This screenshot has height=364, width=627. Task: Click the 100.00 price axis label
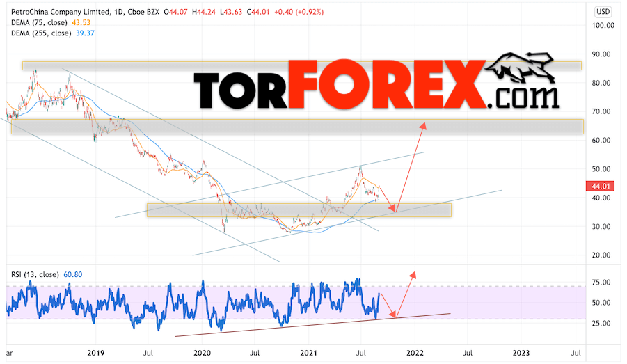point(603,25)
